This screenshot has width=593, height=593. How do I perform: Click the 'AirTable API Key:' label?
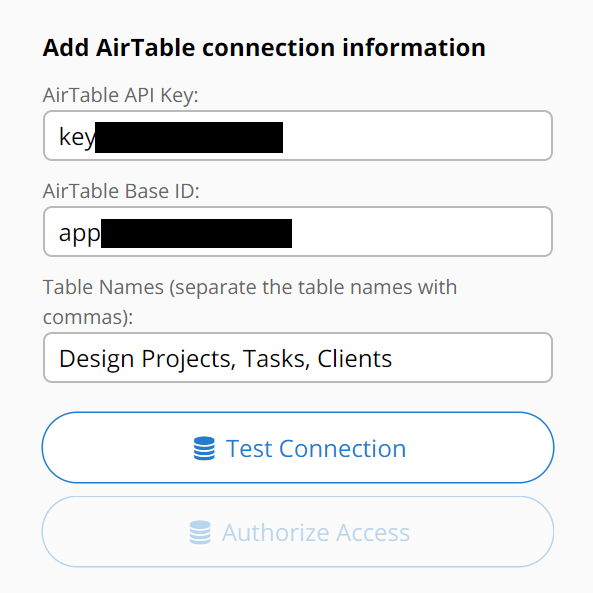120,95
